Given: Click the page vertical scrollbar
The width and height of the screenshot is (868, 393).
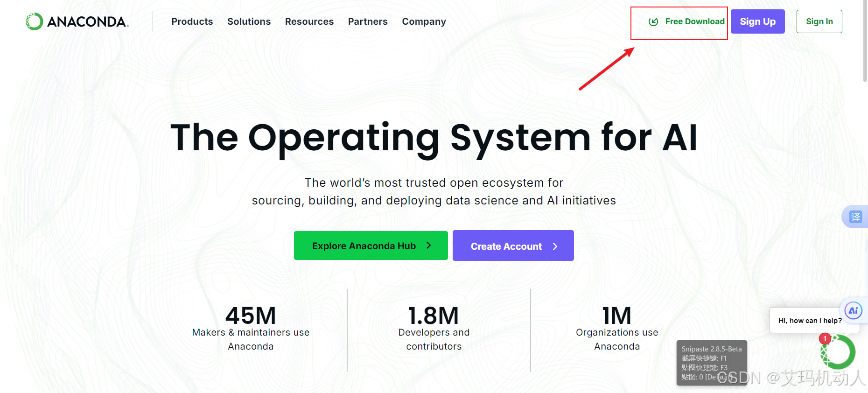Looking at the screenshot, I should 865,42.
